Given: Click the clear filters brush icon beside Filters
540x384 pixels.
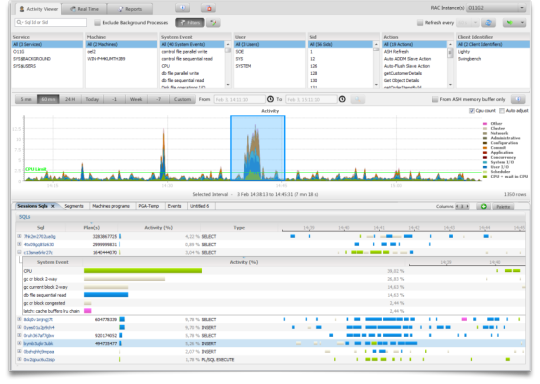Looking at the screenshot, I should pos(214,23).
